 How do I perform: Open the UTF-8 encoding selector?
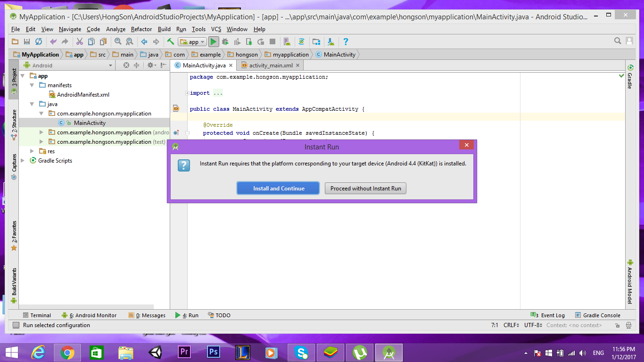click(x=533, y=325)
